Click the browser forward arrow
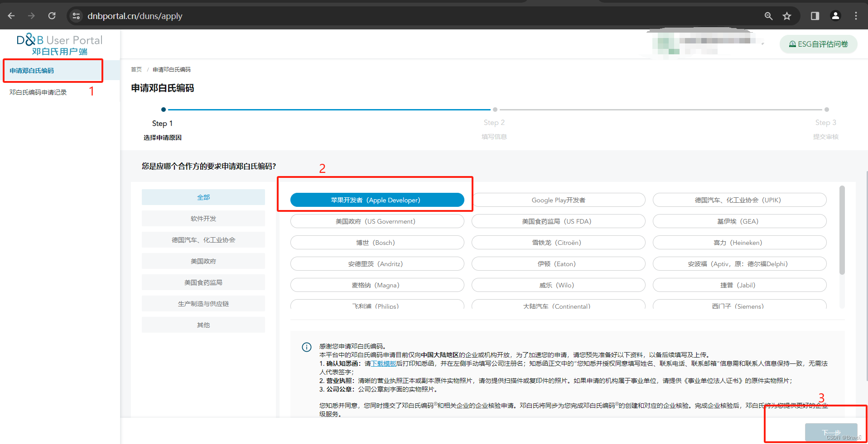 [31, 16]
